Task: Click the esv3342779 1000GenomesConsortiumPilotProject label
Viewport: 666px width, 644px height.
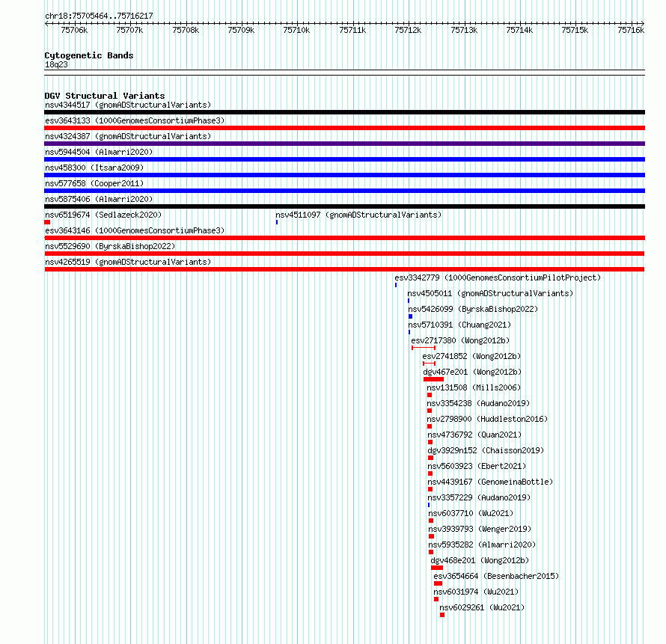Action: (x=498, y=277)
